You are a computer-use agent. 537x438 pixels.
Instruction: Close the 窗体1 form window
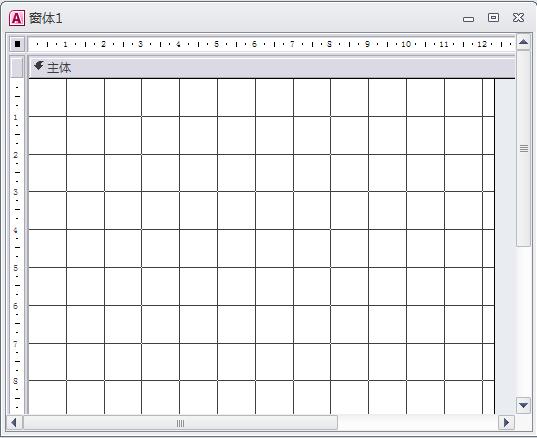click(519, 17)
